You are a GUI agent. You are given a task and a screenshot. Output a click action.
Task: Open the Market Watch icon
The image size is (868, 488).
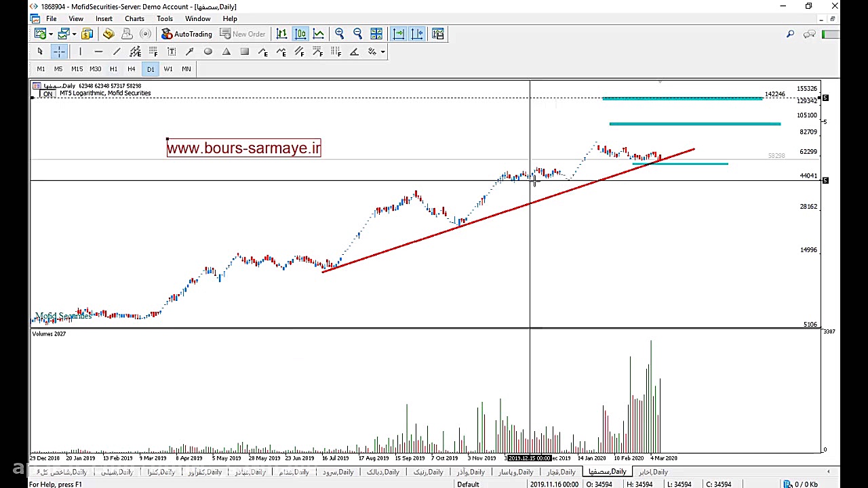87,34
